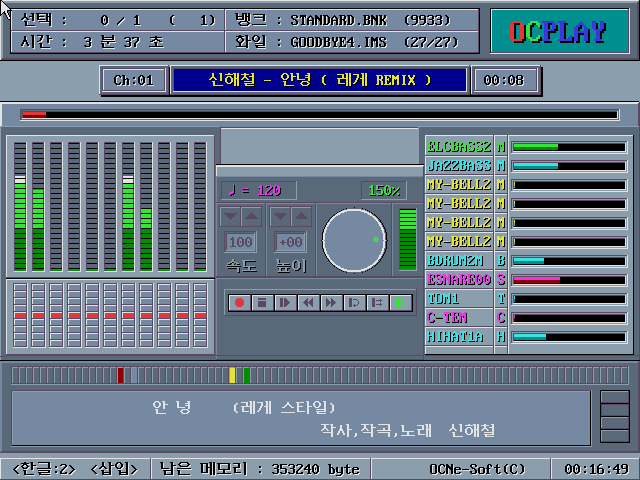
Task: Click the red song progress bar
Action: tap(320, 115)
